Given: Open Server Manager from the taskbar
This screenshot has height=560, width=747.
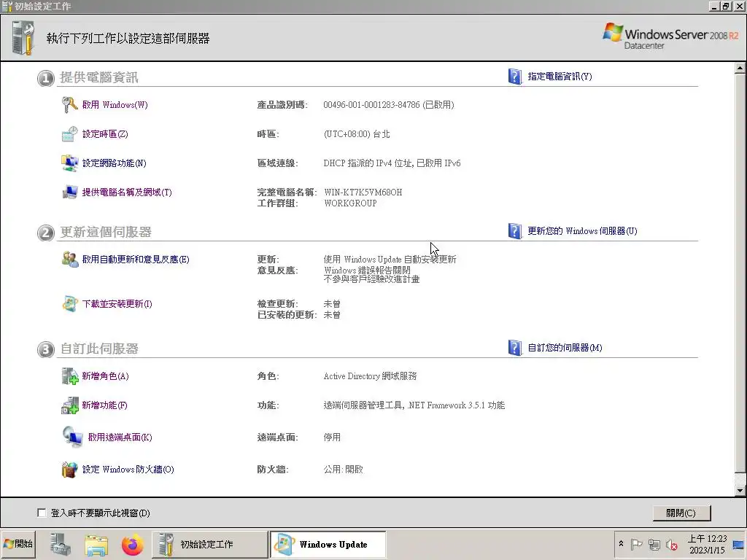Looking at the screenshot, I should click(61, 544).
